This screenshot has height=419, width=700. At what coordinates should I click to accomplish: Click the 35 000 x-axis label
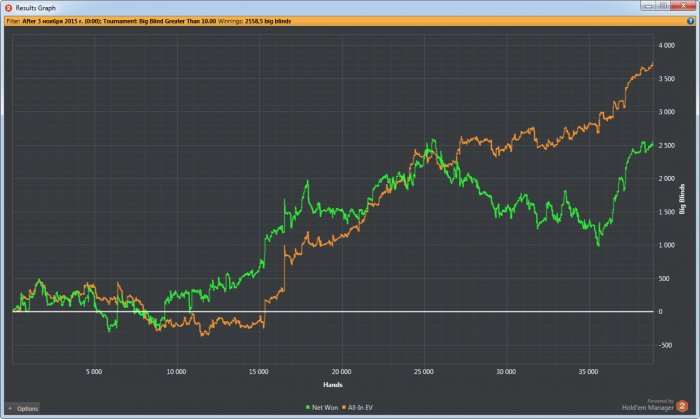(x=588, y=372)
